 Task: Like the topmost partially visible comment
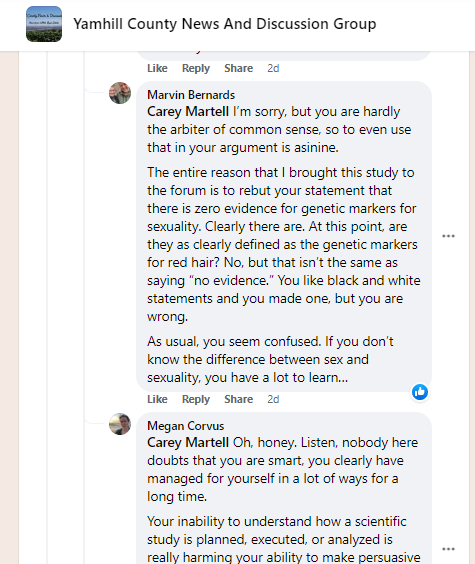coord(157,68)
